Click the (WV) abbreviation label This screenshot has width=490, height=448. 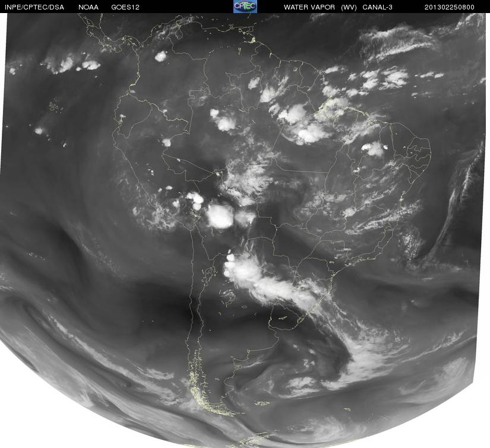click(349, 7)
